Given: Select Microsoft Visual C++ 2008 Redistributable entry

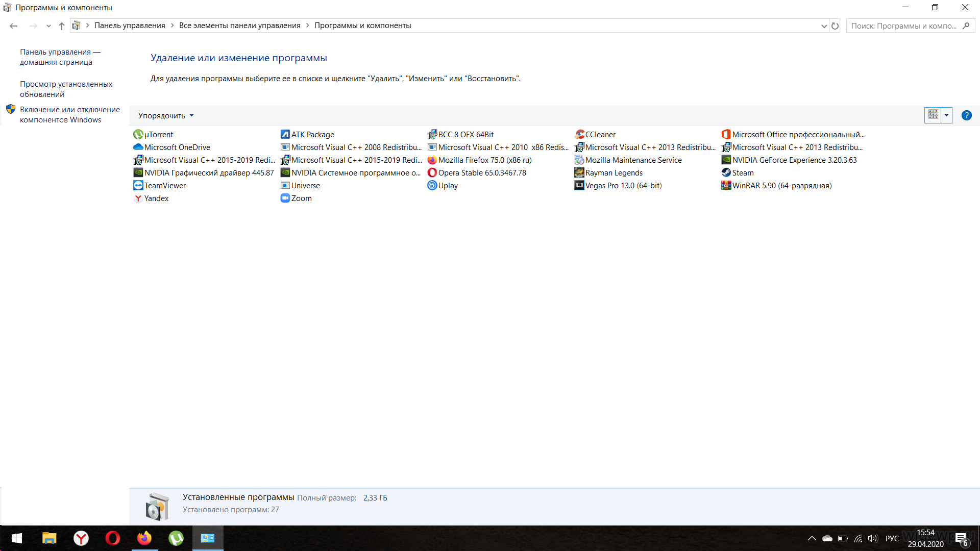Looking at the screenshot, I should click(351, 147).
